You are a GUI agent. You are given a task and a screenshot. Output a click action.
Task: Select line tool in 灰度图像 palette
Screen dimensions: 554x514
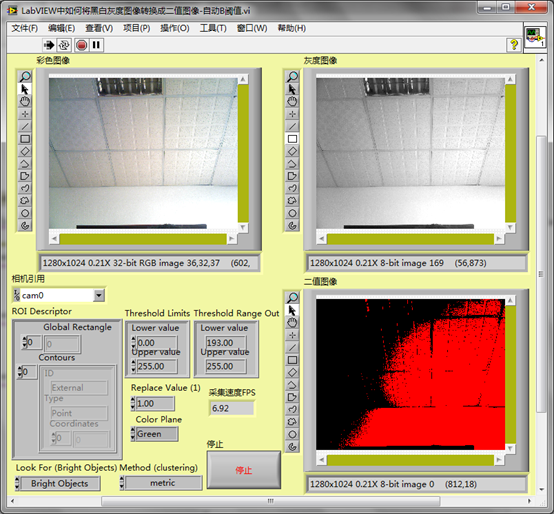292,126
